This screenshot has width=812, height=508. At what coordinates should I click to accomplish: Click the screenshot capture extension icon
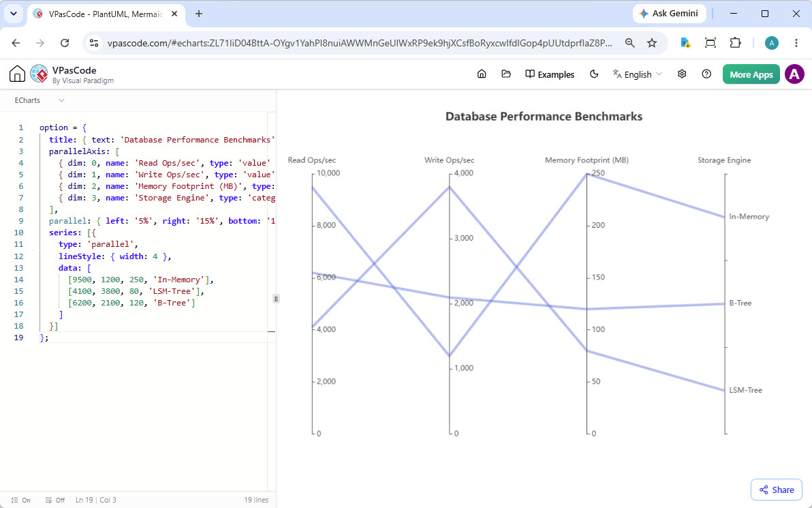tap(710, 43)
